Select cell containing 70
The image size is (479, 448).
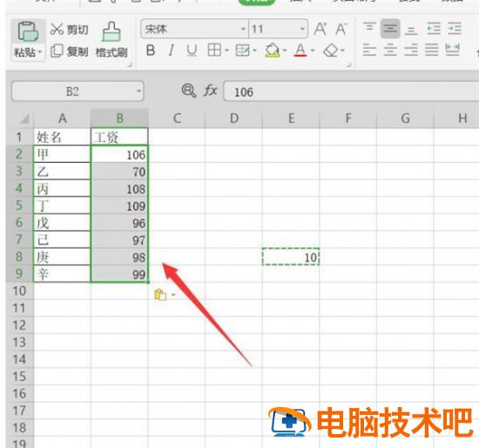(119, 171)
